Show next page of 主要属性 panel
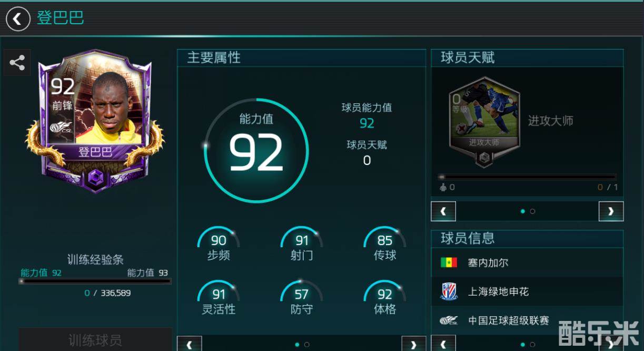This screenshot has height=351, width=644. click(414, 344)
